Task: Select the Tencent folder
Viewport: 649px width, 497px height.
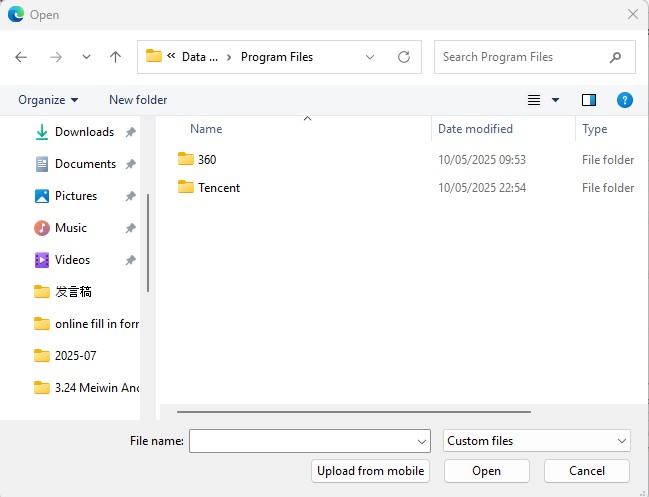Action: (x=218, y=188)
